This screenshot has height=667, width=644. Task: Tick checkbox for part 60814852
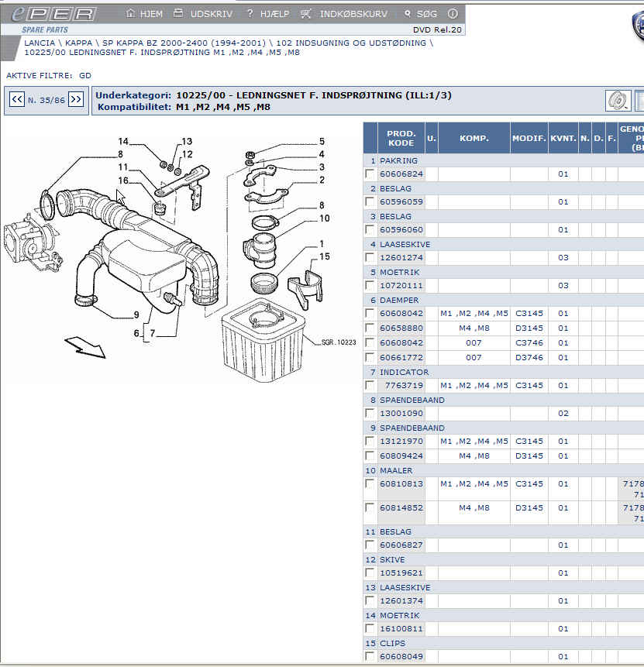pos(370,507)
